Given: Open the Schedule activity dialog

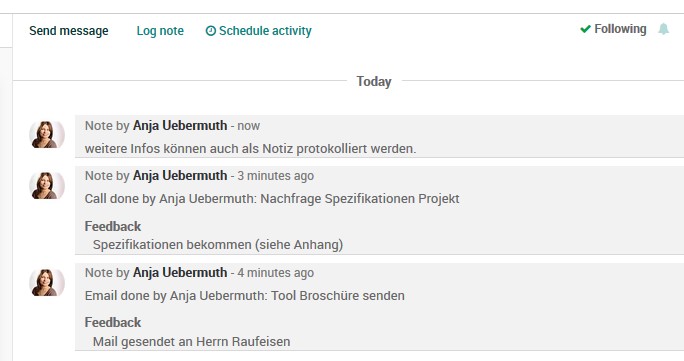Looking at the screenshot, I should coord(259,31).
